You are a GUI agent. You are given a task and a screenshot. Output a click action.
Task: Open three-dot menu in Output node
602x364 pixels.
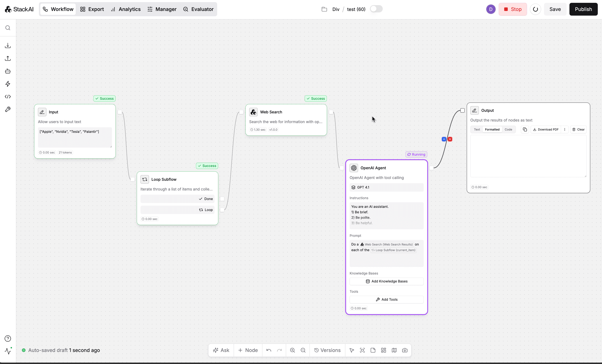(x=565, y=129)
